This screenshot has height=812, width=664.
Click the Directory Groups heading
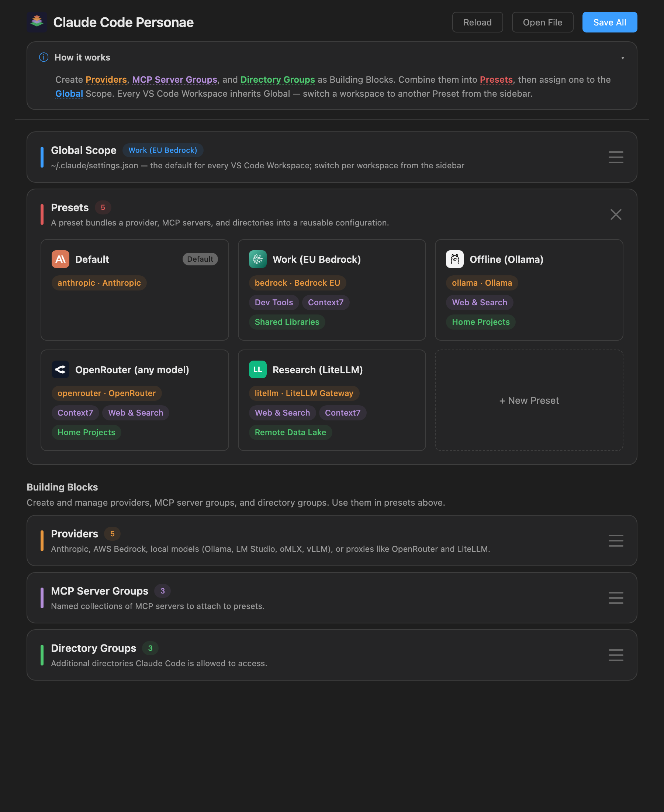pos(93,648)
